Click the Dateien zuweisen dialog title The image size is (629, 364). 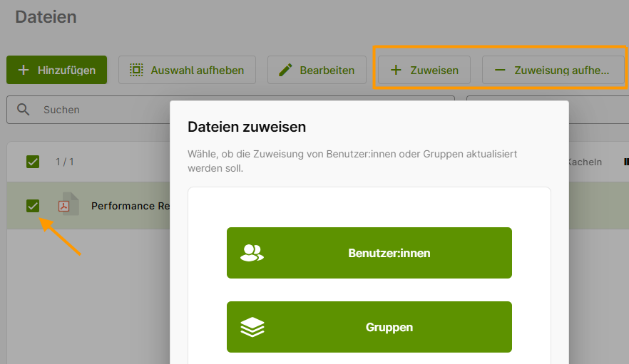[247, 127]
